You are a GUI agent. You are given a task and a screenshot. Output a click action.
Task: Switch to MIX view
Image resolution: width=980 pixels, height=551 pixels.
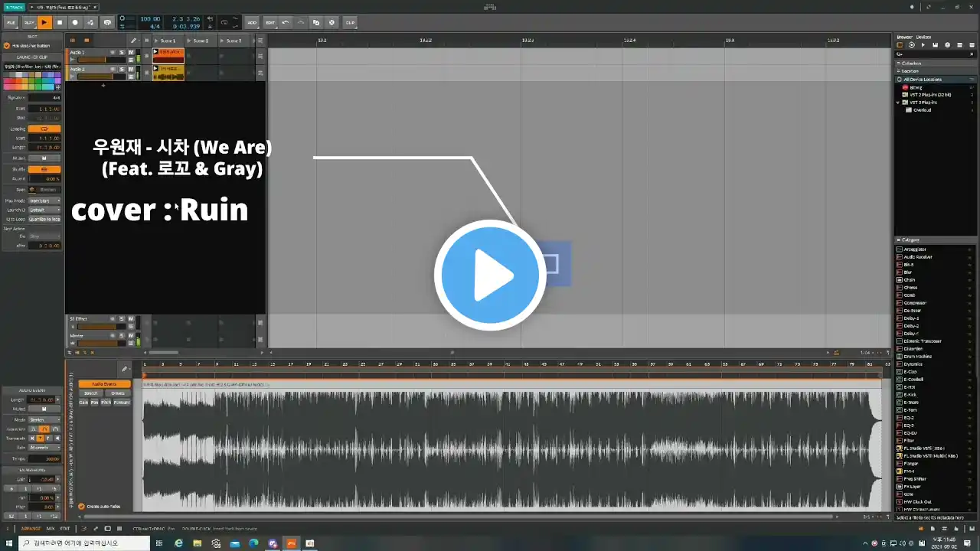[x=51, y=528]
